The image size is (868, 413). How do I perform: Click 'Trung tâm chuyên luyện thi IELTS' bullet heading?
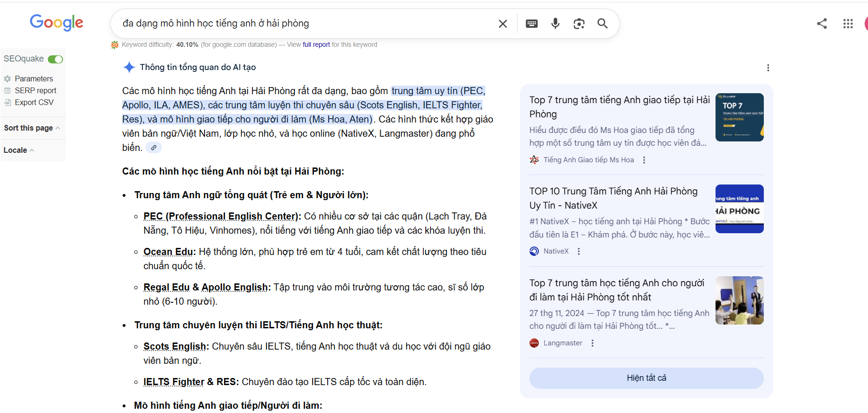point(259,325)
